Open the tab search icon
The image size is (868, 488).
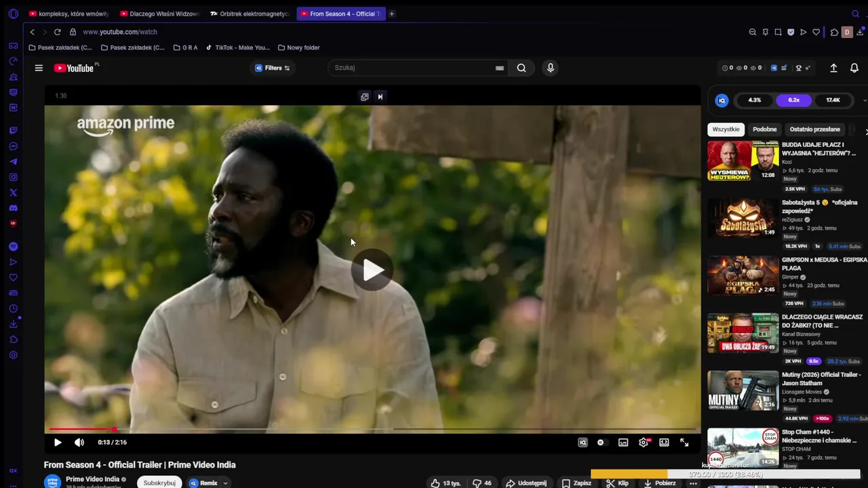pos(855,14)
